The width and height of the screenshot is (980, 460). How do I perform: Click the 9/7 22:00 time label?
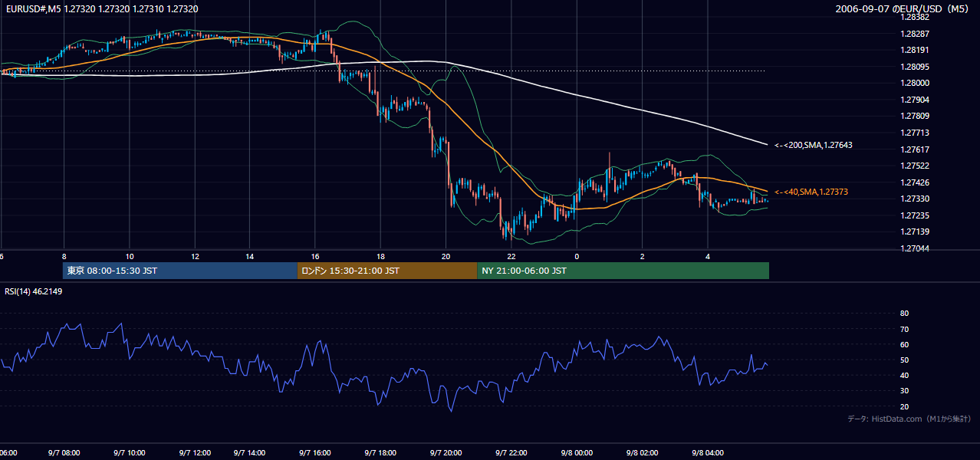pos(511,453)
